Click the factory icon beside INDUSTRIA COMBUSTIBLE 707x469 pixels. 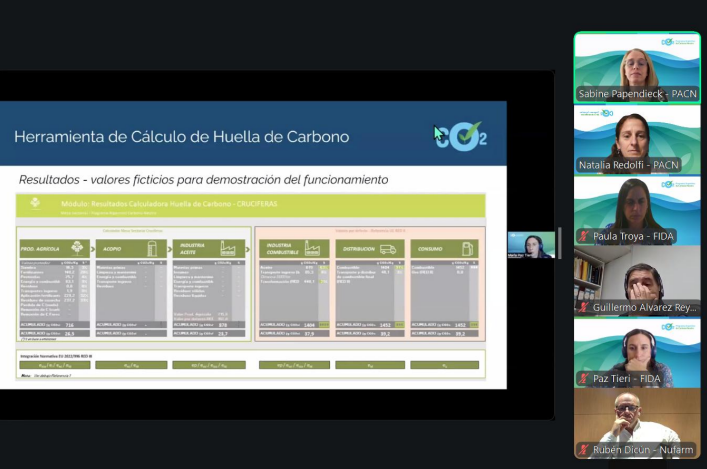(x=313, y=248)
